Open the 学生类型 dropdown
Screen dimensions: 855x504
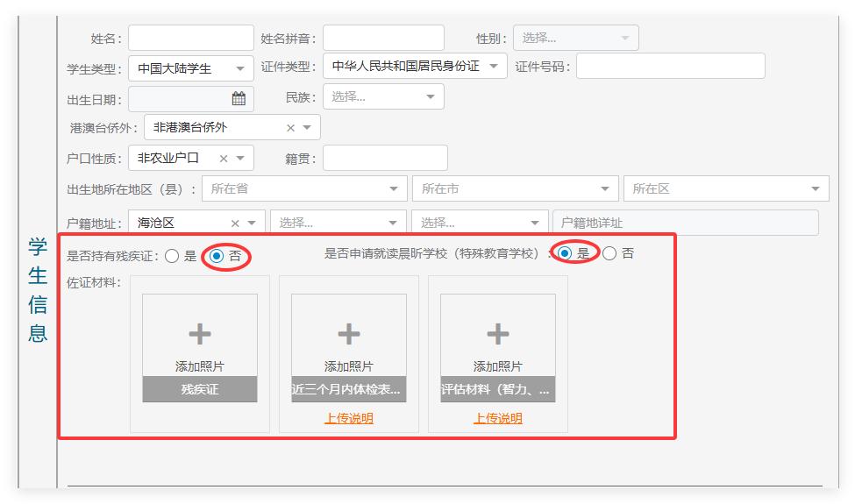click(191, 68)
